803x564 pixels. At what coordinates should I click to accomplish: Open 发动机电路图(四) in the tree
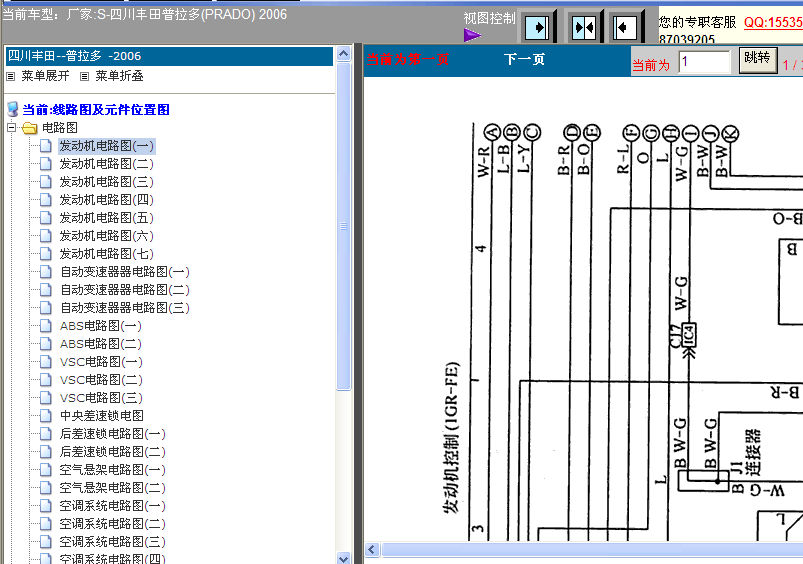click(x=107, y=200)
